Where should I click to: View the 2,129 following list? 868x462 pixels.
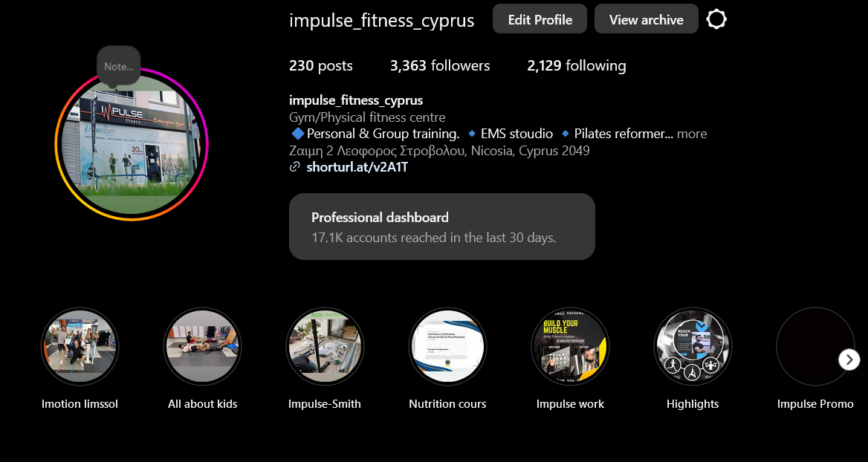coord(576,66)
